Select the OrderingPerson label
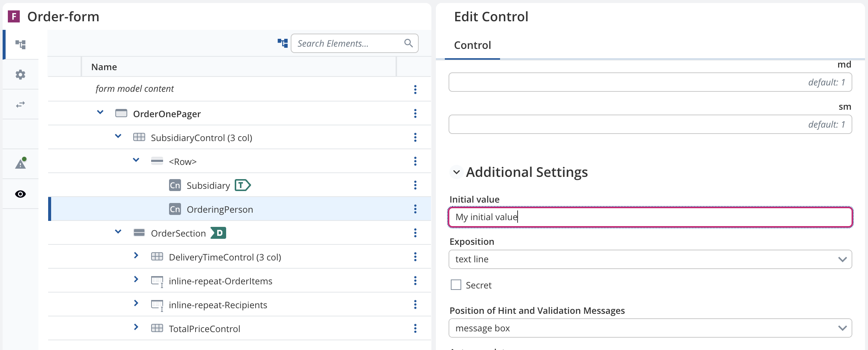Image resolution: width=868 pixels, height=350 pixels. click(220, 209)
